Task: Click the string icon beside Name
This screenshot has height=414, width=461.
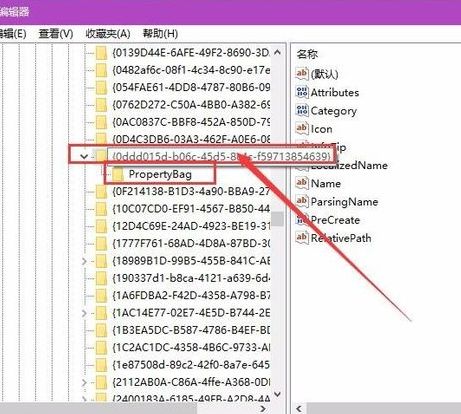Action: pyautogui.click(x=302, y=183)
